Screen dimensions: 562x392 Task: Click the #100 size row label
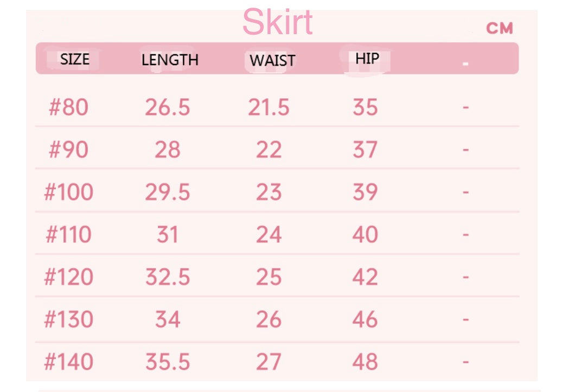coord(68,192)
